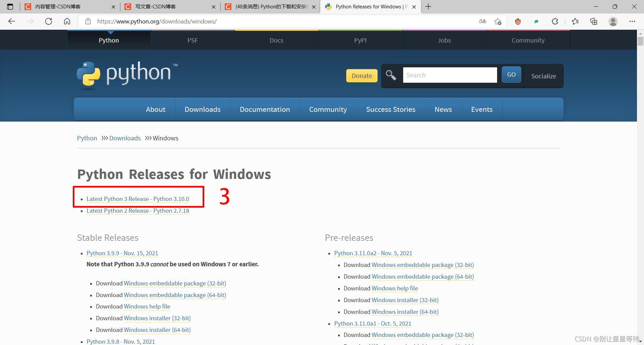Open the Community top bar tab

528,40
